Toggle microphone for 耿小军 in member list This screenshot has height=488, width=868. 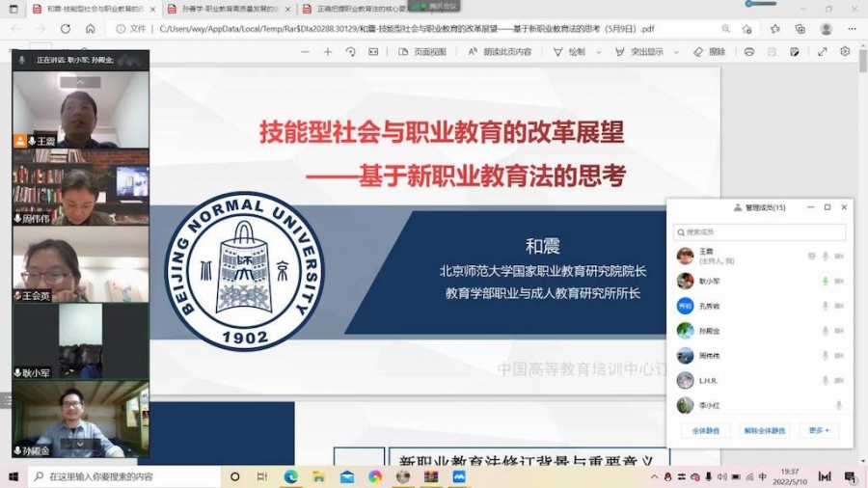click(825, 281)
